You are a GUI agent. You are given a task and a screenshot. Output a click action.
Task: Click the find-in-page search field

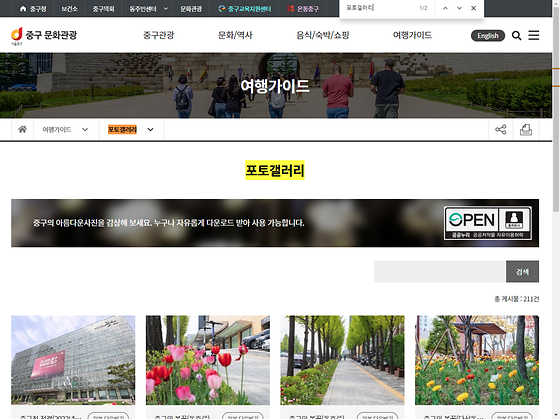pyautogui.click(x=379, y=8)
